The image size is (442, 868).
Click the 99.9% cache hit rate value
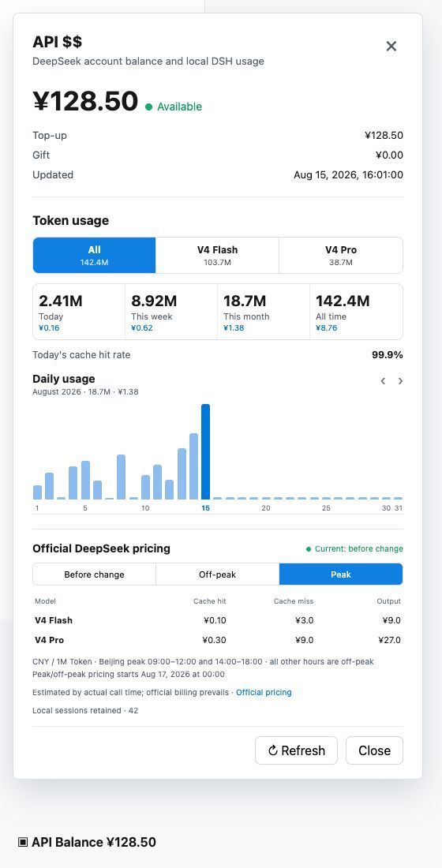(388, 355)
